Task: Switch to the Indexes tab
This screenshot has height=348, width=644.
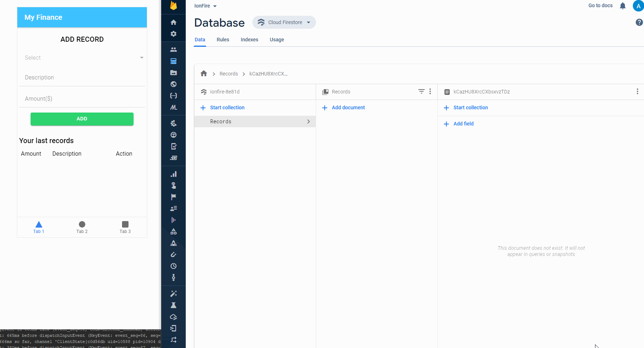Action: 249,40
